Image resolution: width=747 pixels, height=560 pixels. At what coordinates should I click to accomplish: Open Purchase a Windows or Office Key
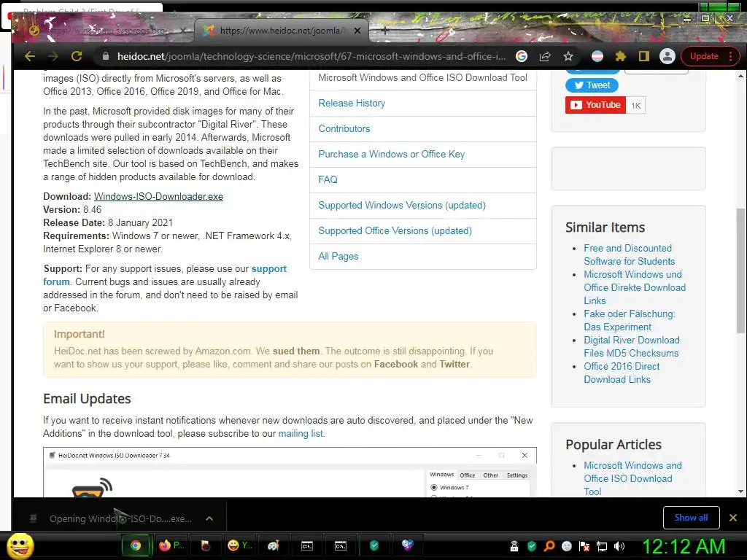[x=391, y=154]
